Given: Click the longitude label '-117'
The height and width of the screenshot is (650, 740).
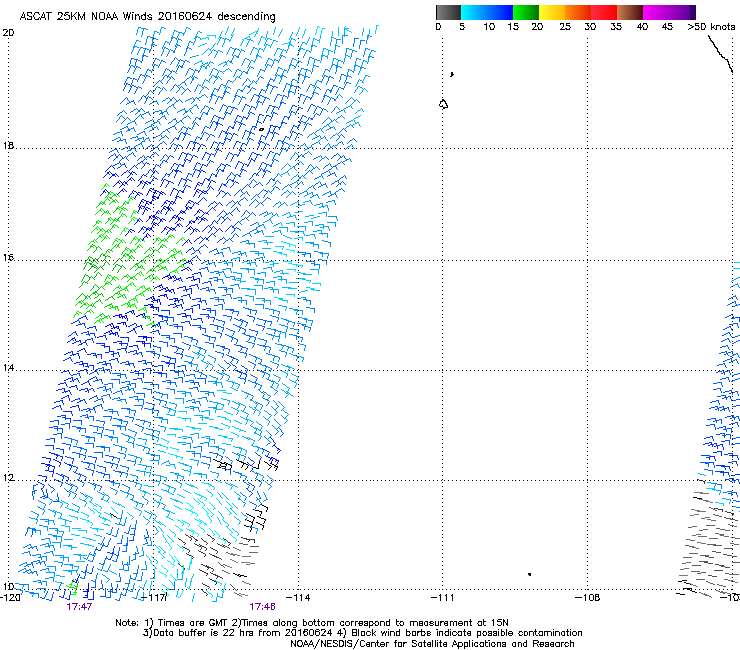Looking at the screenshot, I should coord(154,598).
